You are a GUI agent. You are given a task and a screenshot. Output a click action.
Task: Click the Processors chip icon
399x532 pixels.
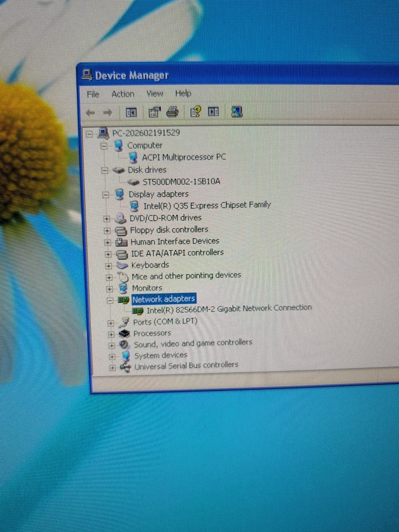click(x=125, y=333)
